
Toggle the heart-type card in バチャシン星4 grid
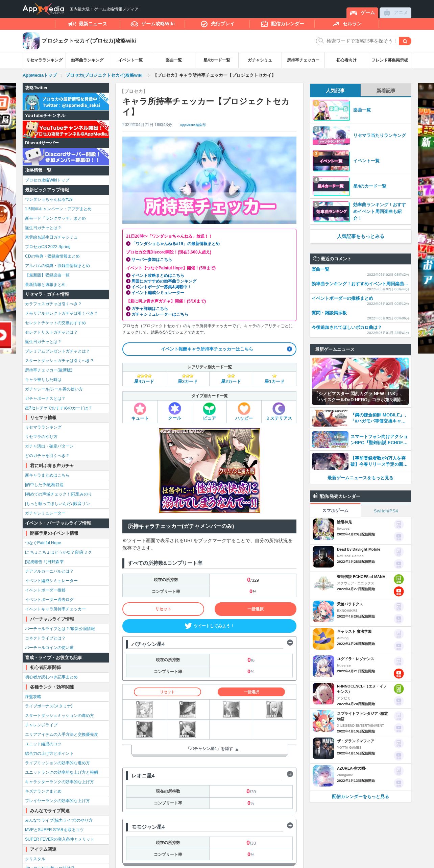click(231, 709)
